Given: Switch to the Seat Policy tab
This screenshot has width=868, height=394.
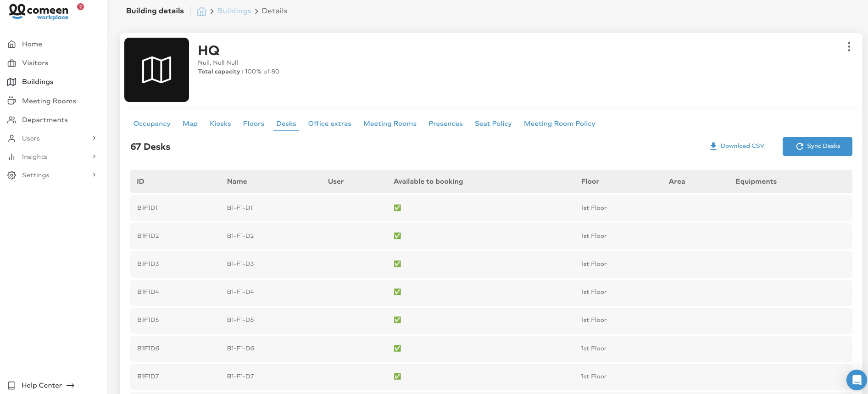Looking at the screenshot, I should [x=493, y=124].
